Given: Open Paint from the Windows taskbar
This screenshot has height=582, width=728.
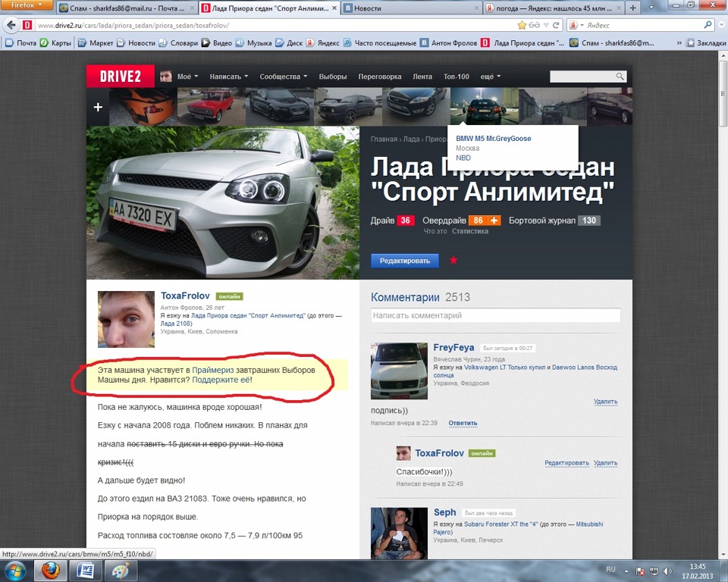Looking at the screenshot, I should click(x=120, y=570).
